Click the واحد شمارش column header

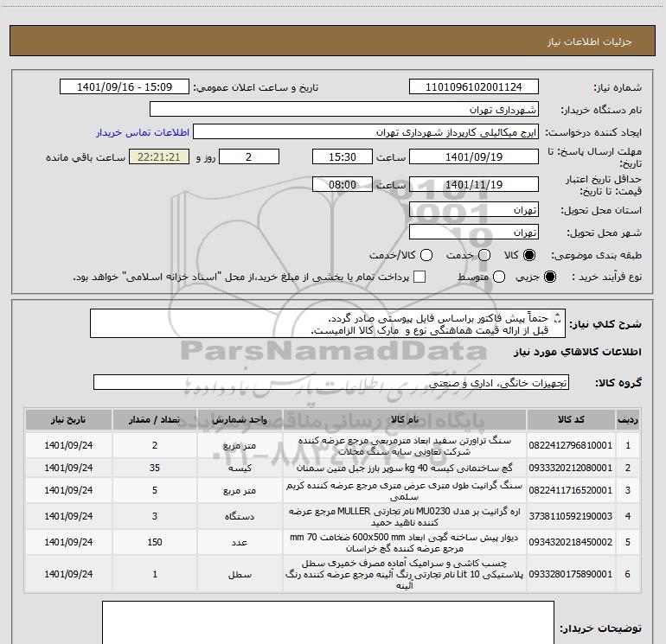click(240, 419)
